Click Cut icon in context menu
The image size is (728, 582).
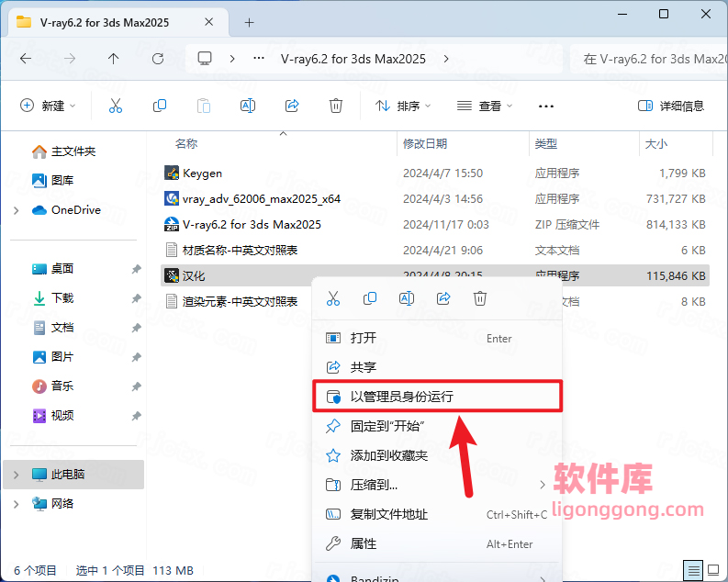coord(333,298)
